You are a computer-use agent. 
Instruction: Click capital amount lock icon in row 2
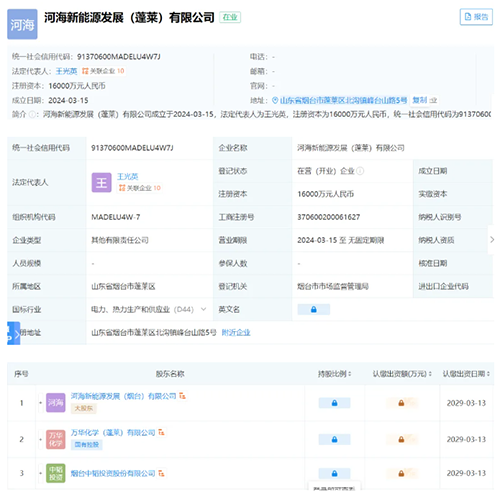click(x=401, y=440)
